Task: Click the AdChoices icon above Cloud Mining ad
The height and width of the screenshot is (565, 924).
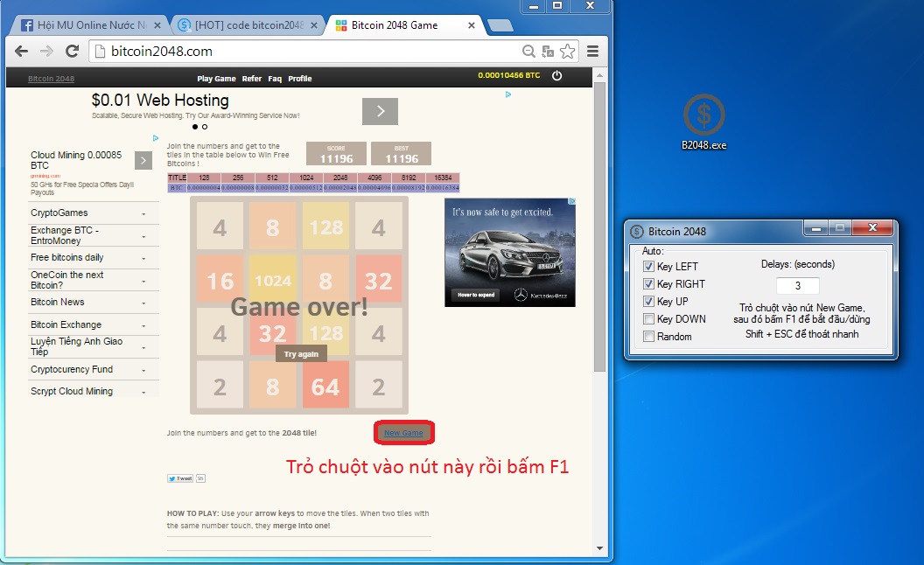Action: [x=156, y=138]
